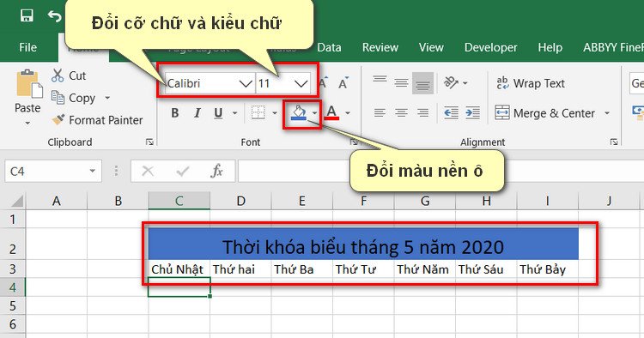
Task: Click the Paste clipboard icon
Action: 28,84
